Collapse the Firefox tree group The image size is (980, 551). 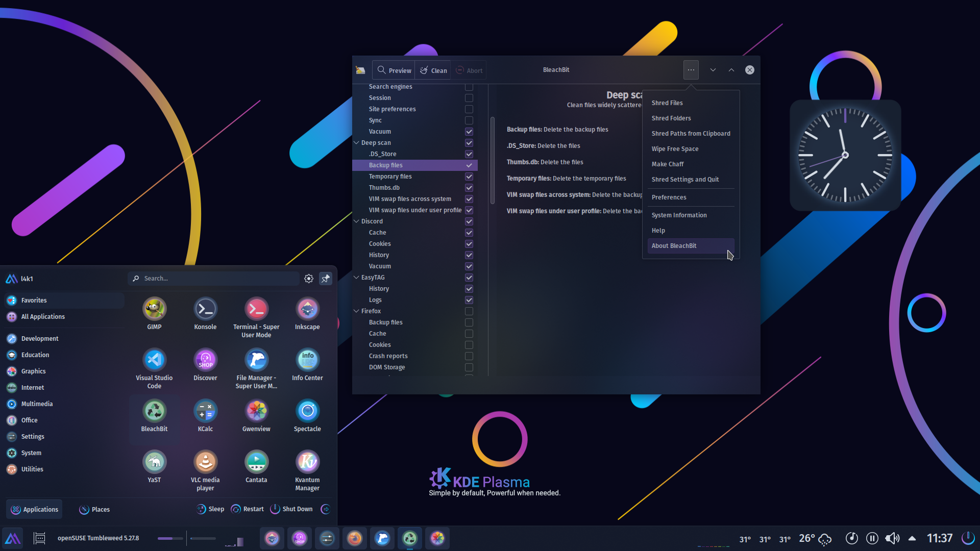(x=356, y=311)
